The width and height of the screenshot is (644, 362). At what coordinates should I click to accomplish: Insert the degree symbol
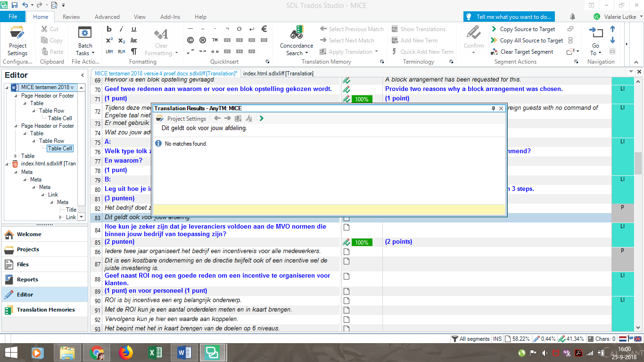click(x=239, y=29)
